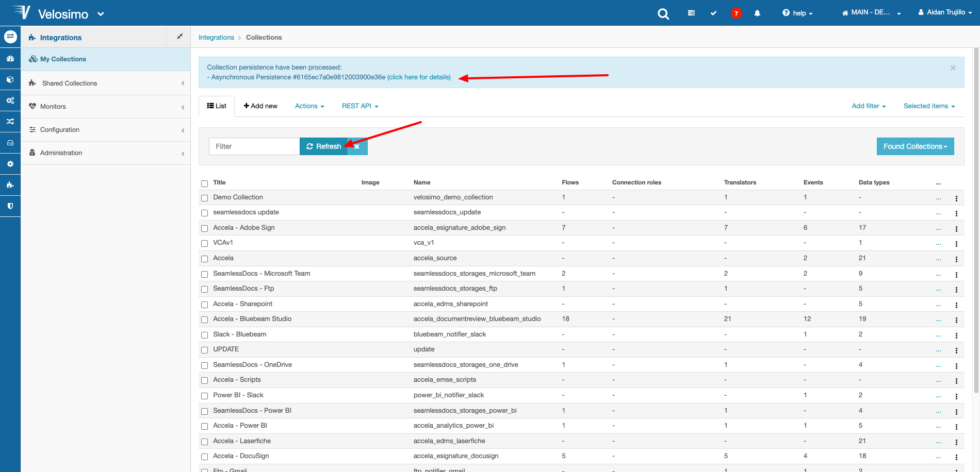Viewport: 980px width, 472px height.
Task: Expand the Shared Collections menu
Action: tap(106, 83)
